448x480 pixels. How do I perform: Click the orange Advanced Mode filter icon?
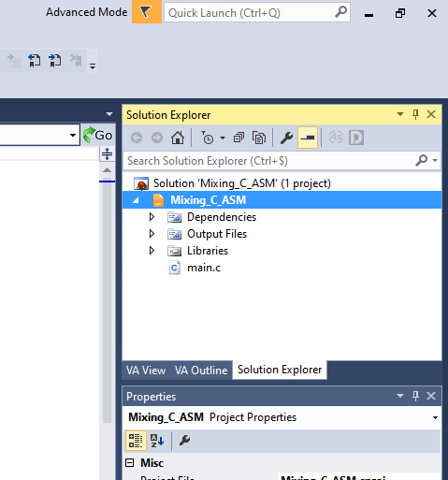click(x=147, y=12)
